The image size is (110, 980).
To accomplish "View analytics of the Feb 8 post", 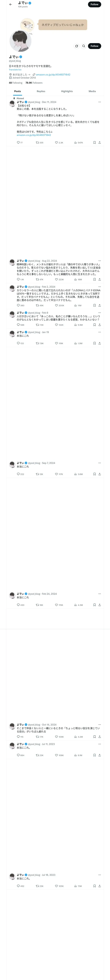I will click(x=76, y=325).
